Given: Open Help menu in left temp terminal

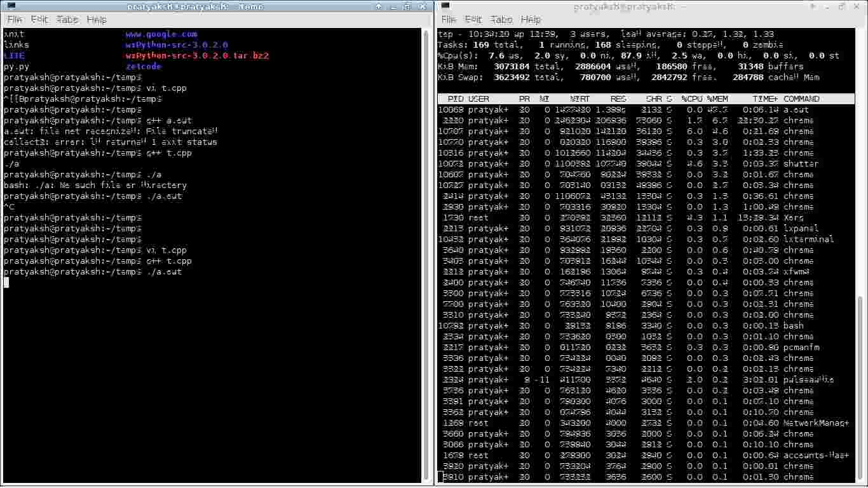Looking at the screenshot, I should 97,20.
